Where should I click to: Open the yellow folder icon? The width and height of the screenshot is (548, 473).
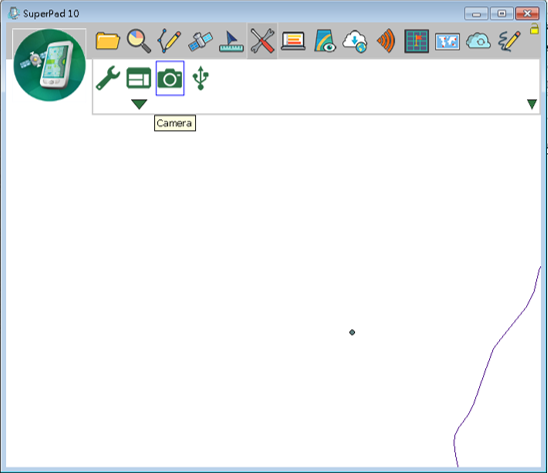(108, 41)
